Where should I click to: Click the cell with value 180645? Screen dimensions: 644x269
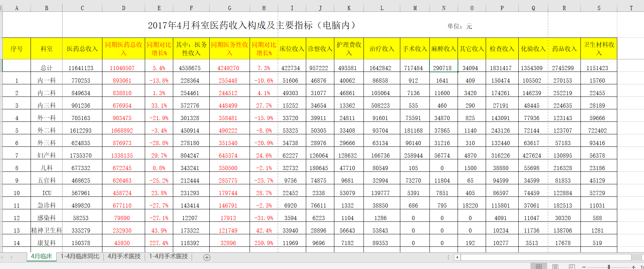[320, 166]
